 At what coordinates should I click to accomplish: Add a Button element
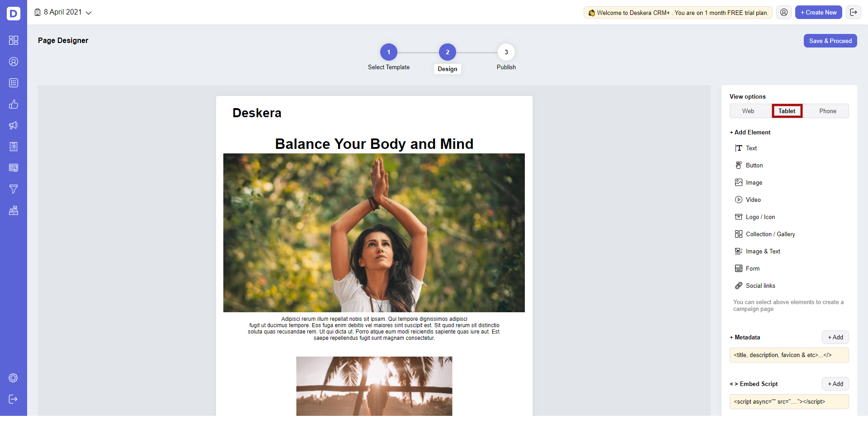click(749, 165)
